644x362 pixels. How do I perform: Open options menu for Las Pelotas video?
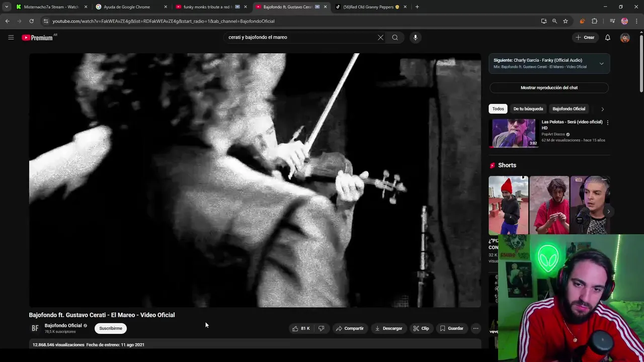(x=607, y=122)
